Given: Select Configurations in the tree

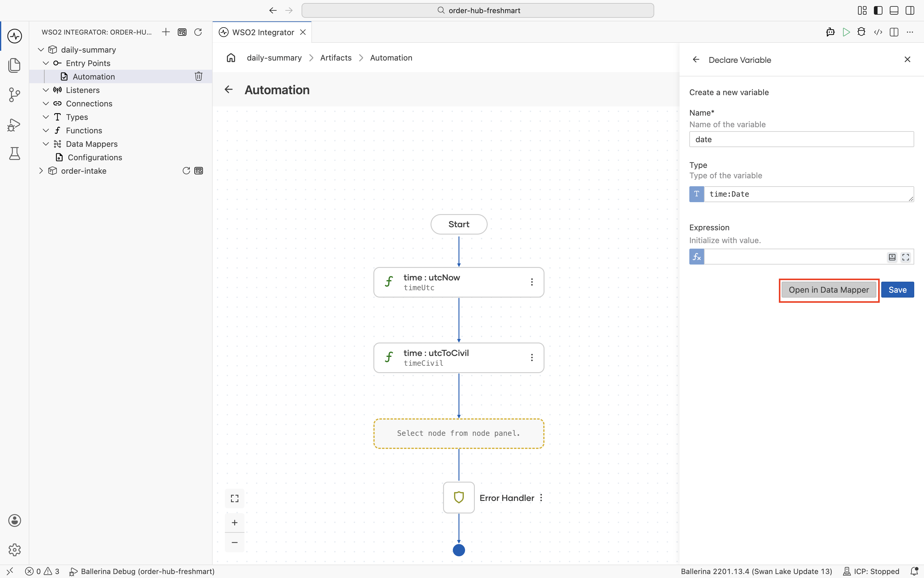Looking at the screenshot, I should (x=95, y=157).
